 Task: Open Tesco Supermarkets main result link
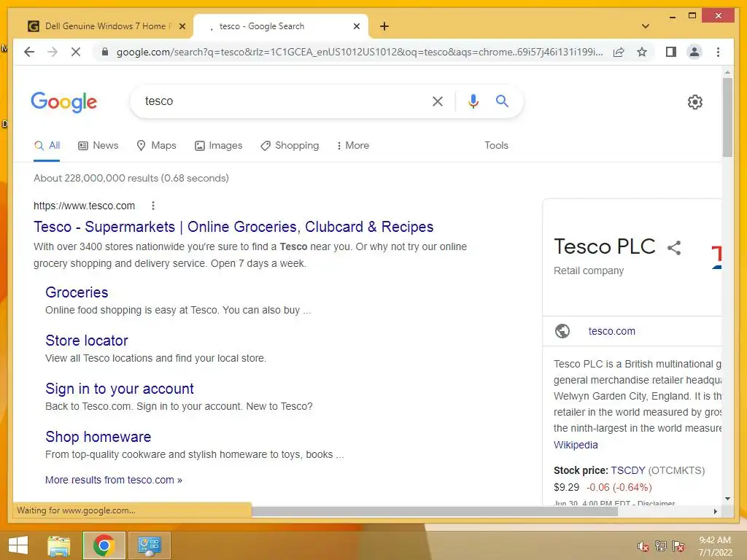(x=233, y=227)
